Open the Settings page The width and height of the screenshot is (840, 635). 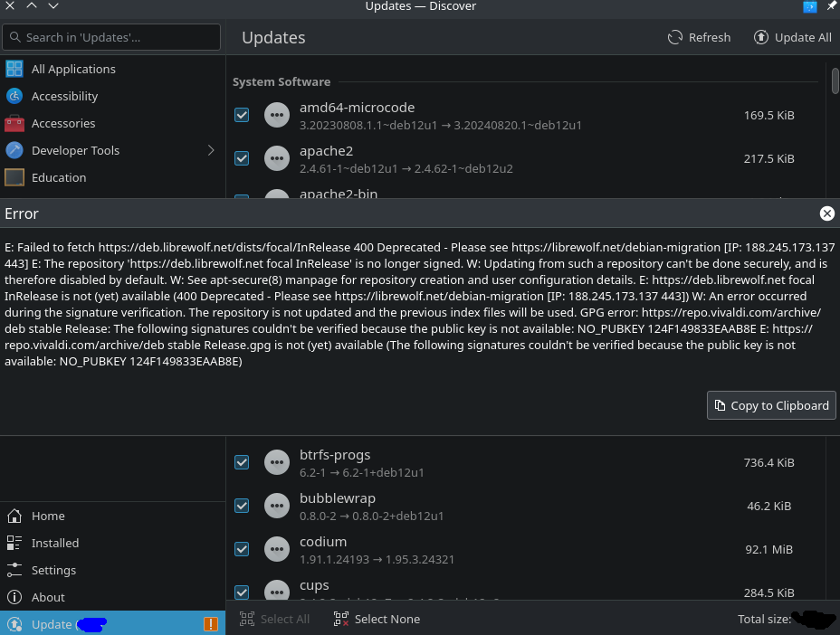pos(112,570)
